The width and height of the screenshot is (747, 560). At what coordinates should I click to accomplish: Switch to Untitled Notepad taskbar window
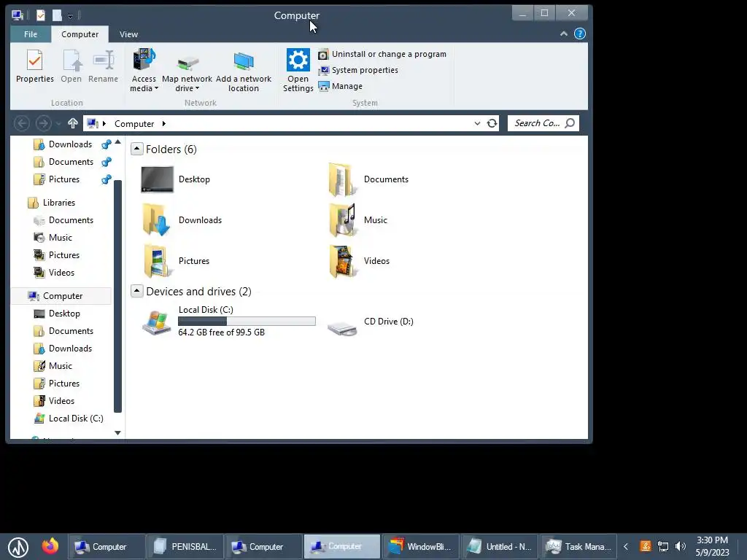[499, 547]
